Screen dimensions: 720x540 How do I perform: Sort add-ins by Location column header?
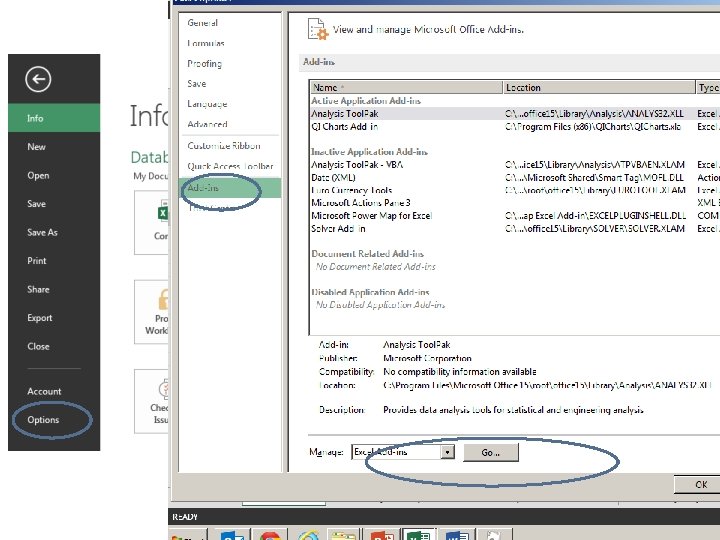599,87
